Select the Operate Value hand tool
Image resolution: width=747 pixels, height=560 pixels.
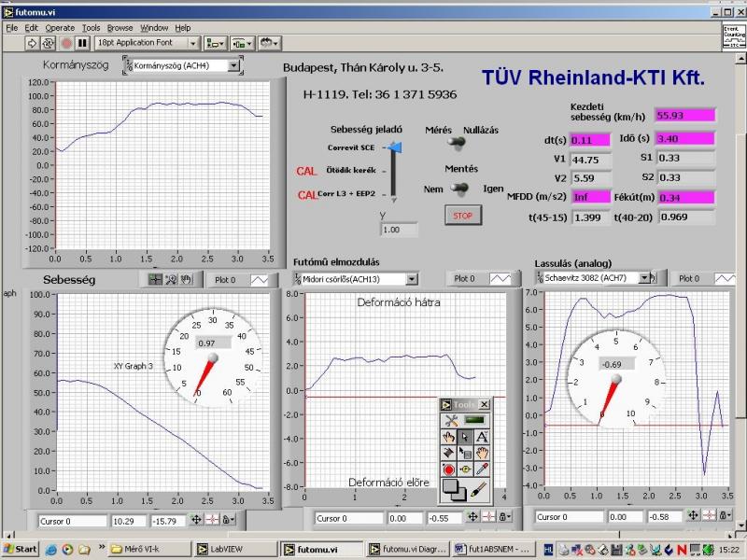[449, 437]
